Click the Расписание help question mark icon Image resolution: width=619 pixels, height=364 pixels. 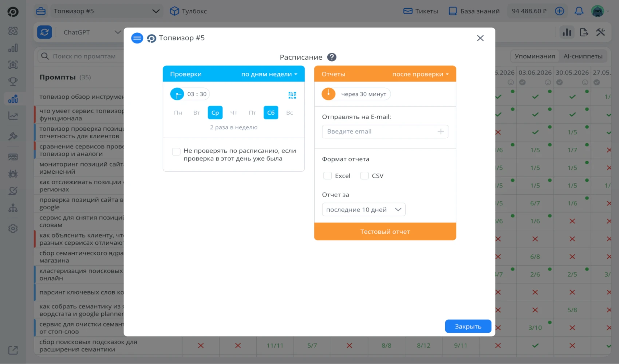(x=331, y=57)
